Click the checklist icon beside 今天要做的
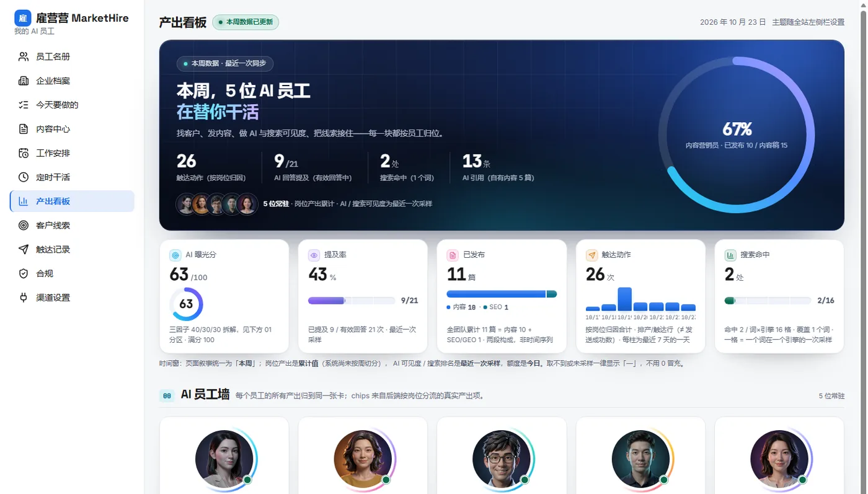868x494 pixels. [x=24, y=105]
